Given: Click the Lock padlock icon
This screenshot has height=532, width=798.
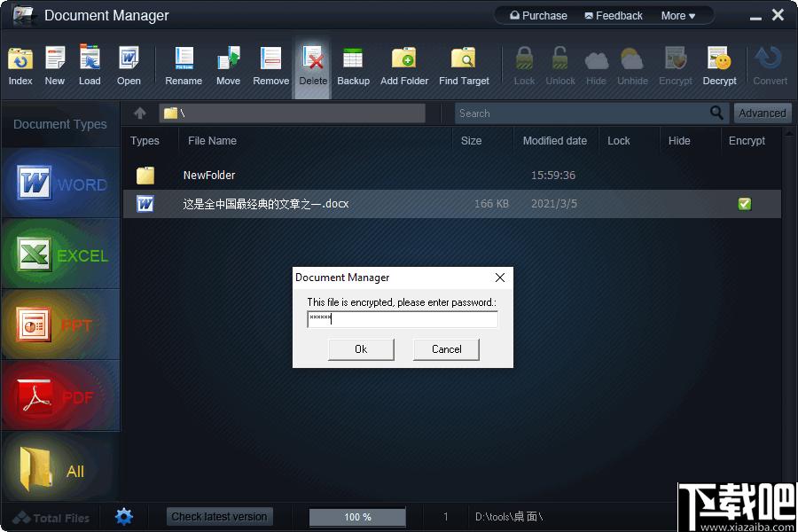Looking at the screenshot, I should point(524,58).
